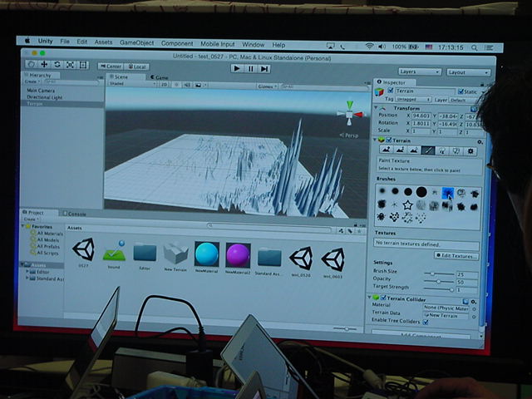Click Terrain component gear menu icon
532x399 pixels.
pyautogui.click(x=480, y=142)
